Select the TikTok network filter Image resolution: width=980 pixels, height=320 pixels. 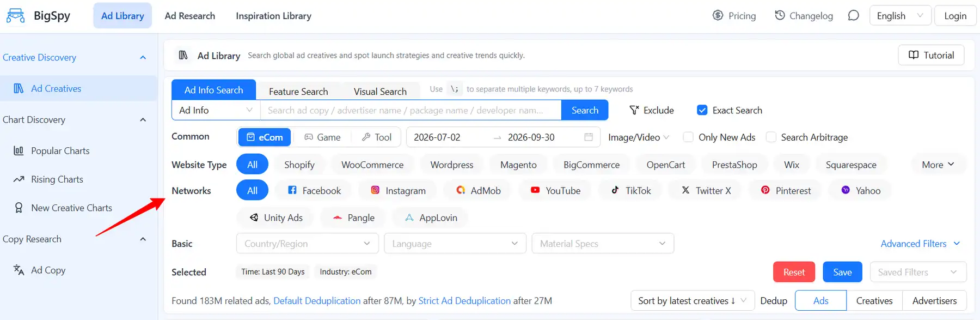point(631,190)
